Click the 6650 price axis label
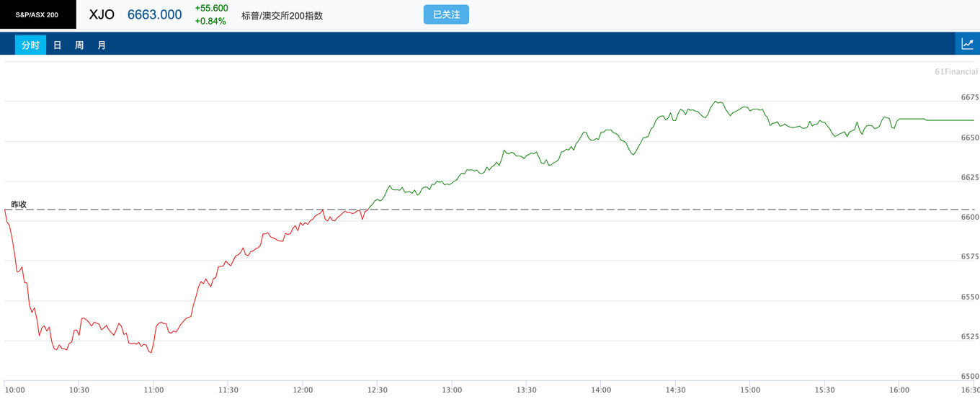Viewport: 980px width, 404px height. click(x=970, y=137)
